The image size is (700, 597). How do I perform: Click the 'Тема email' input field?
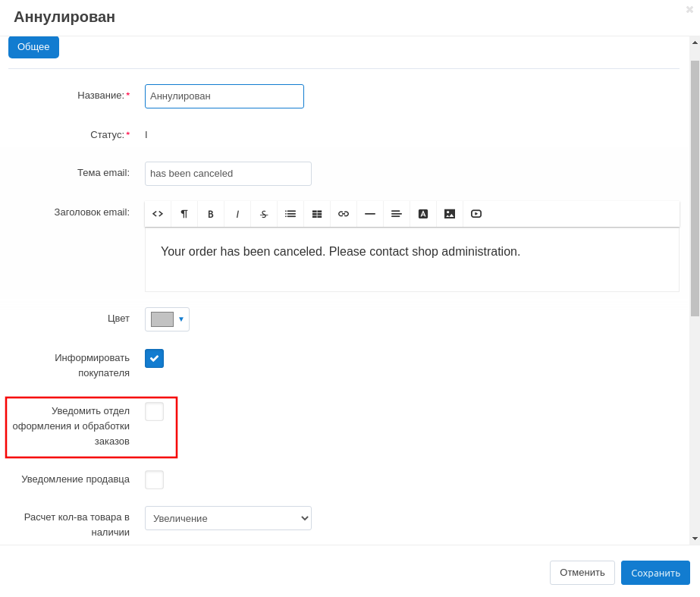pos(228,174)
